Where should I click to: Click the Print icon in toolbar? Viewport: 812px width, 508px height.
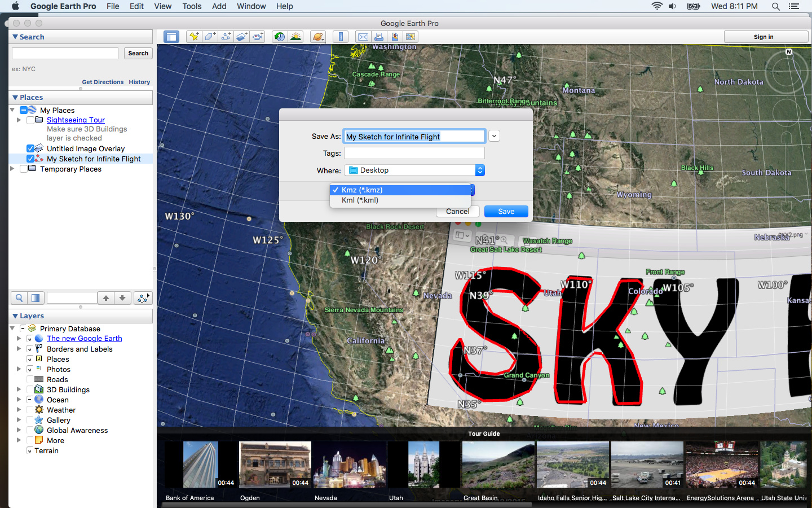379,37
